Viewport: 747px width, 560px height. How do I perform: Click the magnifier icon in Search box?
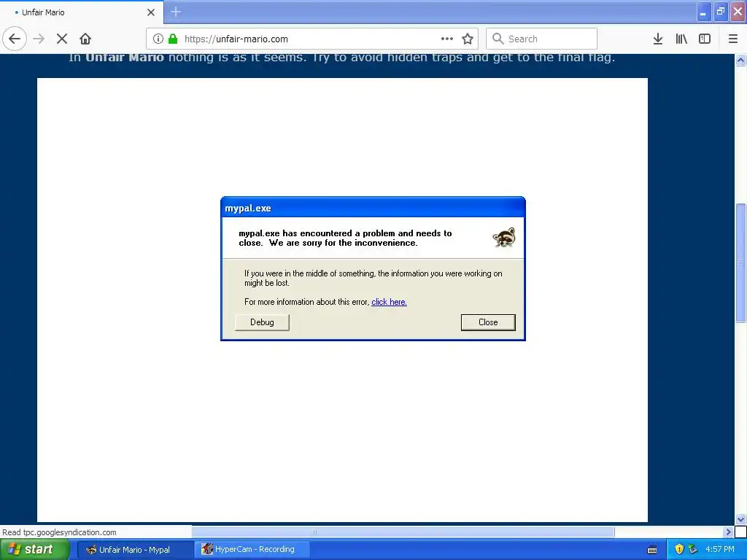(x=498, y=39)
